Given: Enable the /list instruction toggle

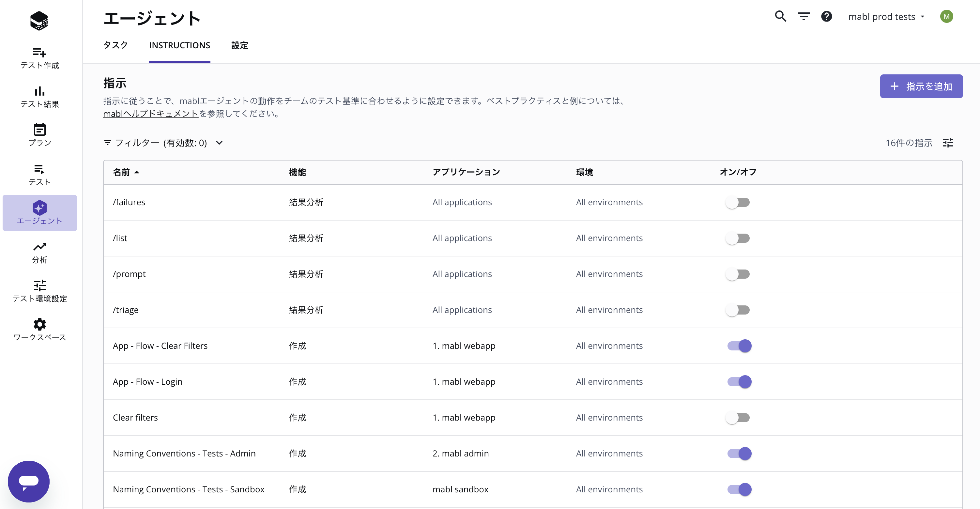Looking at the screenshot, I should tap(738, 238).
